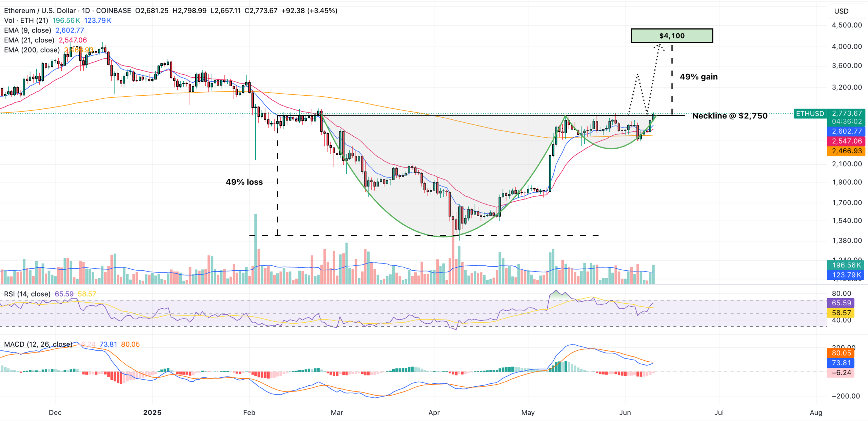The width and height of the screenshot is (868, 421).
Task: Click the MACD signal tag 80.05
Action: (x=841, y=353)
